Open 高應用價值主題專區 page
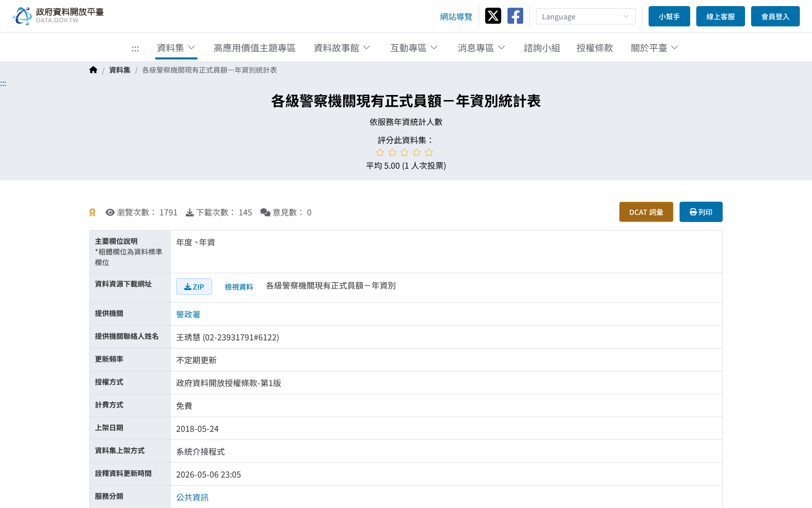Viewport: 812px width, 508px height. (255, 48)
